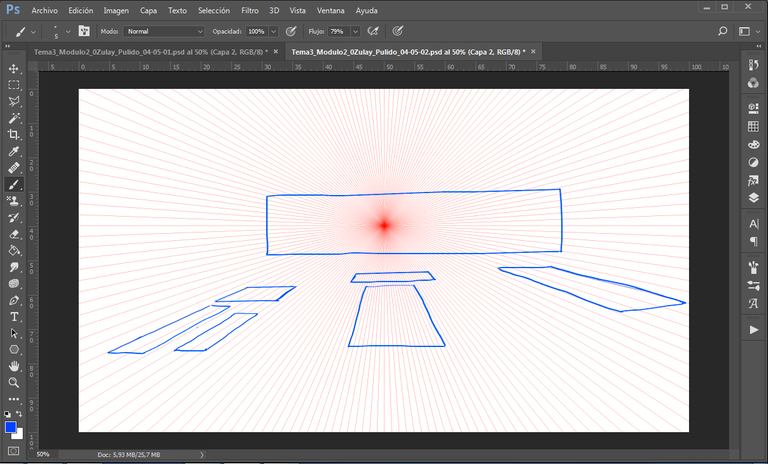Select the History Brush tool
This screenshot has height=464, width=768.
pos(13,218)
